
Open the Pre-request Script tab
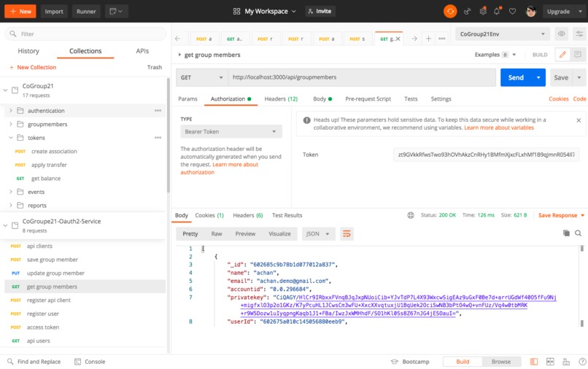368,99
